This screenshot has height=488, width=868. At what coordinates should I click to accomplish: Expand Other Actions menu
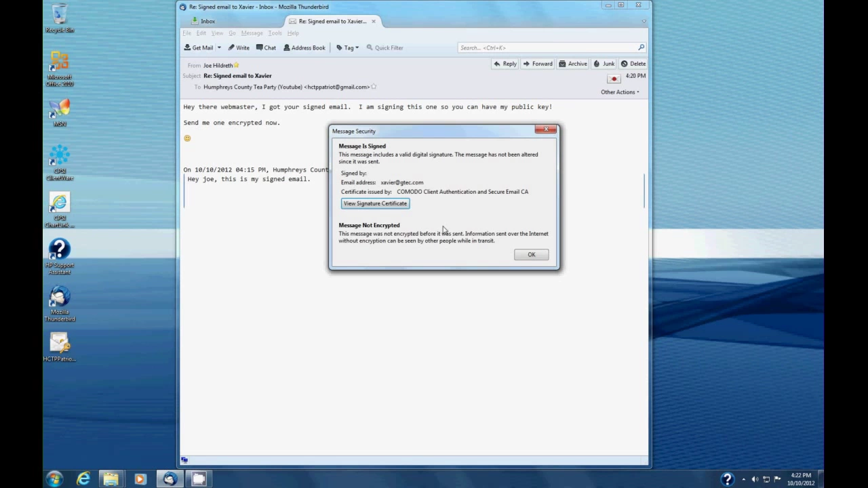pos(620,92)
